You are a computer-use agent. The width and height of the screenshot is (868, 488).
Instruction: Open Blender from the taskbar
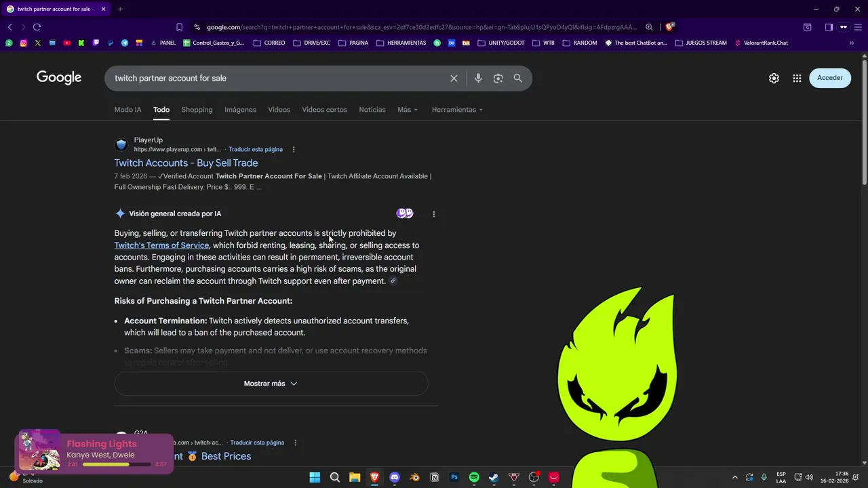[x=414, y=477]
